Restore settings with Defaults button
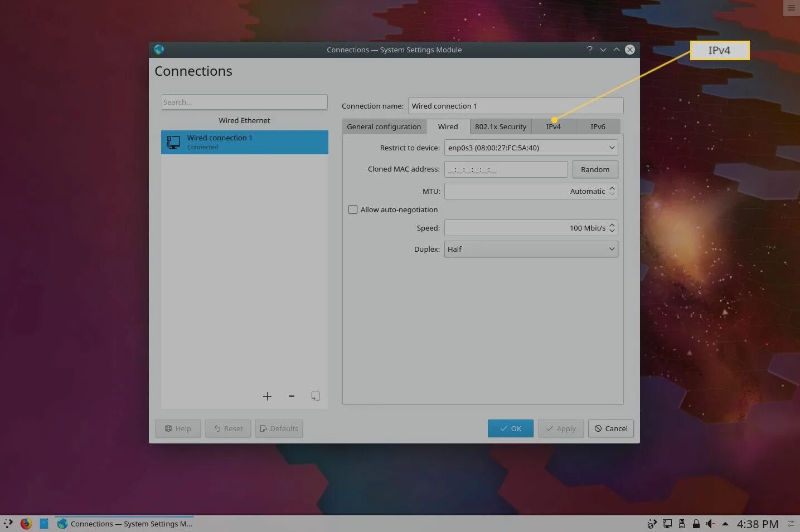 point(279,428)
